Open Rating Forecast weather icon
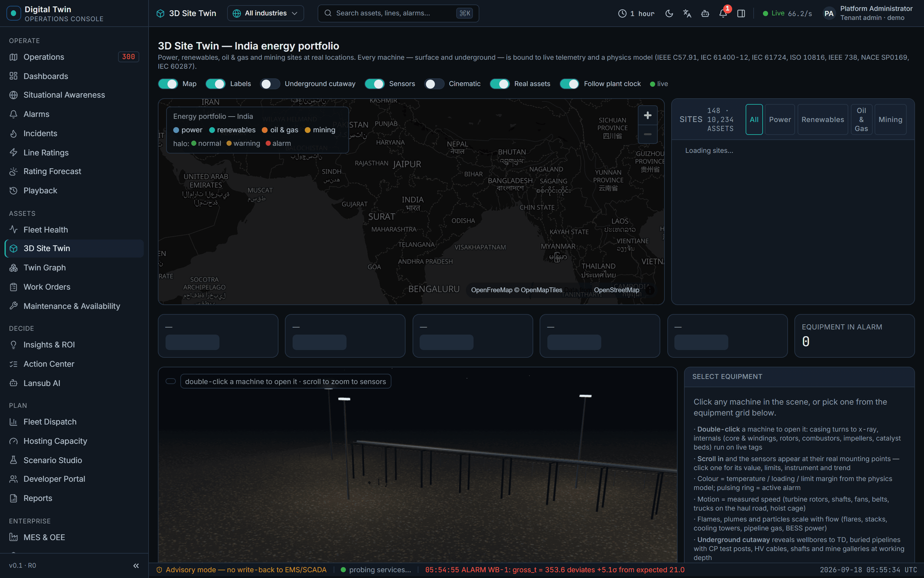Screen dimensions: 924x578 [x=14, y=171]
